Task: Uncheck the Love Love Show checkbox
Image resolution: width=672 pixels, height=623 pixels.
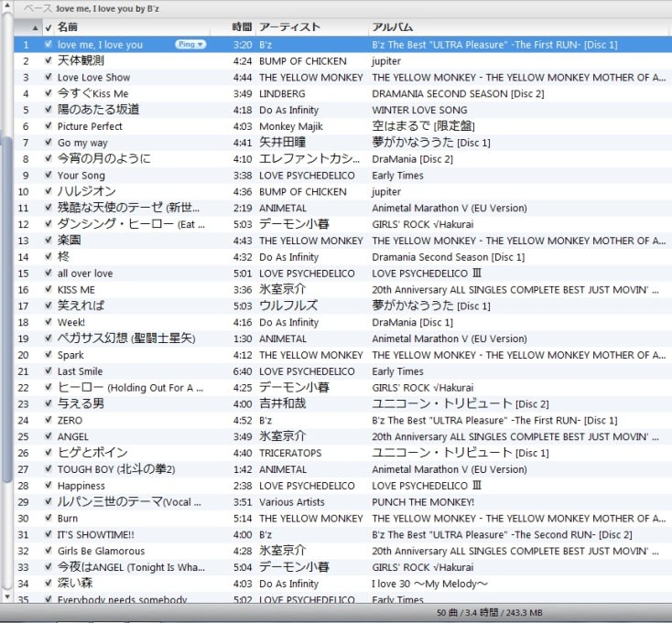Action: (49, 77)
